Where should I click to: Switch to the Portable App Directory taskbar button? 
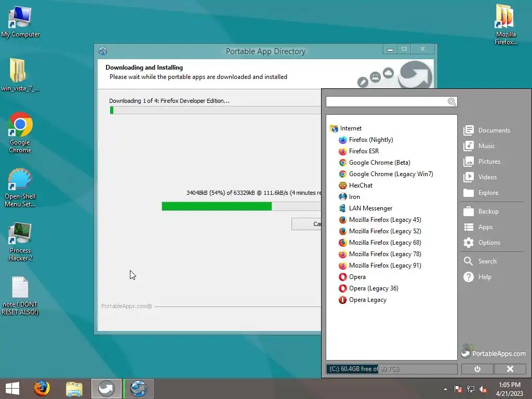tap(138, 389)
